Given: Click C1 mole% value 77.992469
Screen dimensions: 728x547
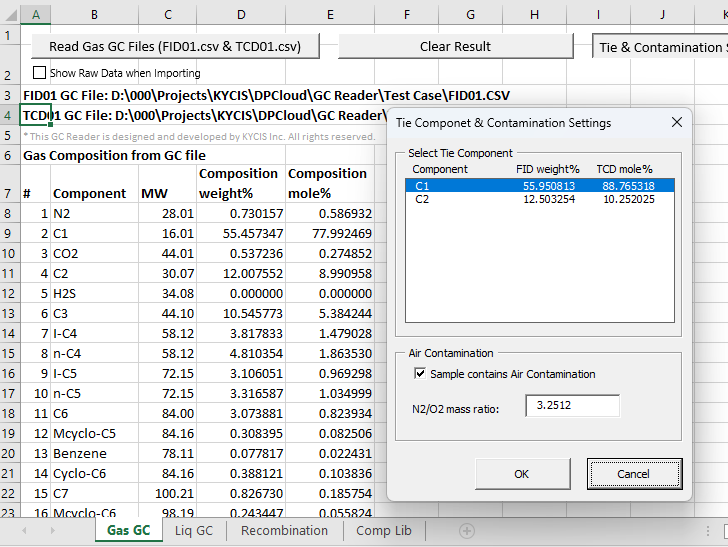Looking at the screenshot, I should [330, 234].
